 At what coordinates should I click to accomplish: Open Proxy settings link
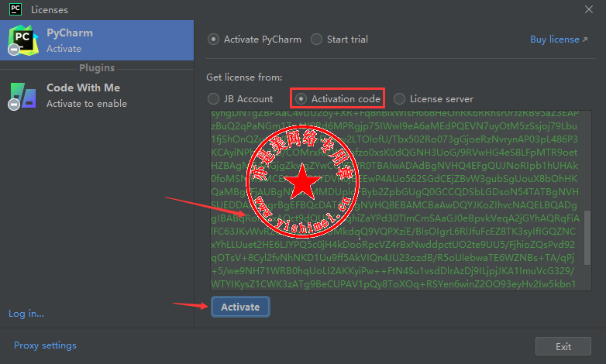point(45,345)
